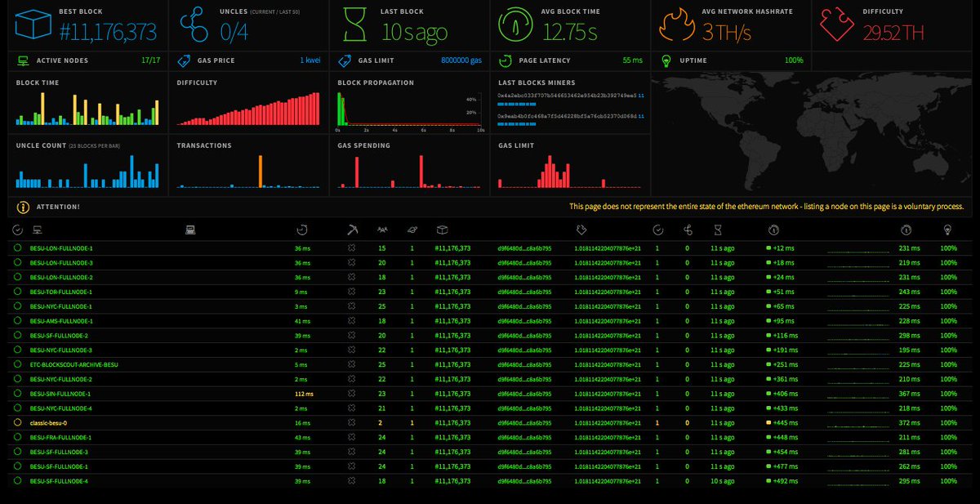980x504 pixels.
Task: Sort by pinned status checkmark column header
Action: click(18, 230)
